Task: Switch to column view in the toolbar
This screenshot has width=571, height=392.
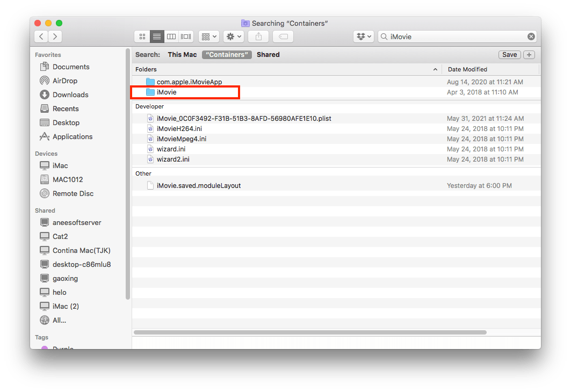Action: click(170, 36)
